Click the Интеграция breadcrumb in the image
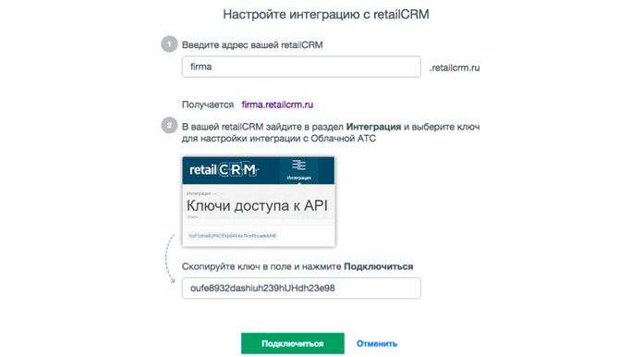Screen dimensions: 644x357 (x=199, y=193)
